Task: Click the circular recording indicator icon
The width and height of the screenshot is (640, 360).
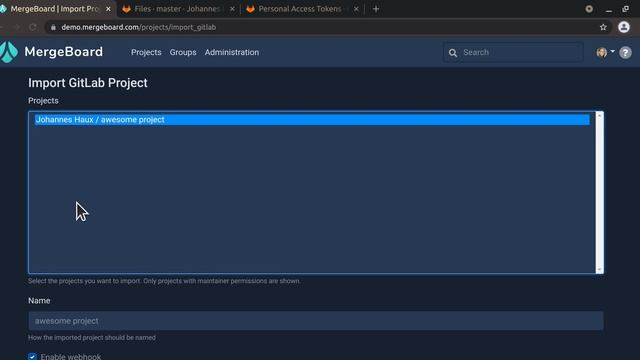Action: tap(589, 9)
